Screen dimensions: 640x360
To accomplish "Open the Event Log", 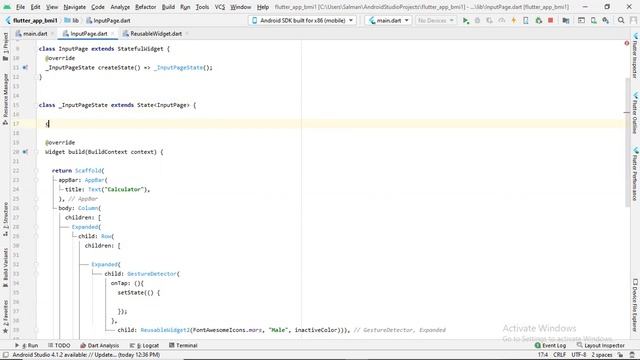I will click(x=550, y=345).
